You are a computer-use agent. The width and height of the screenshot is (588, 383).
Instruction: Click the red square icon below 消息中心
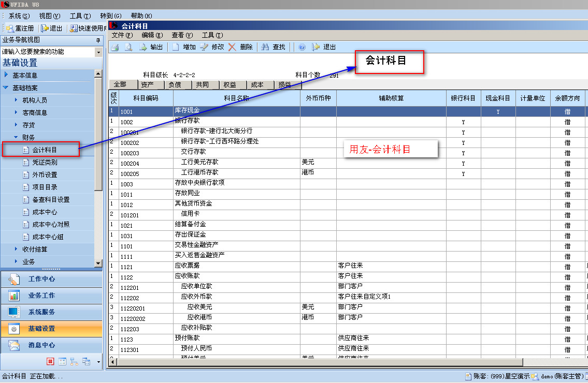click(x=50, y=362)
